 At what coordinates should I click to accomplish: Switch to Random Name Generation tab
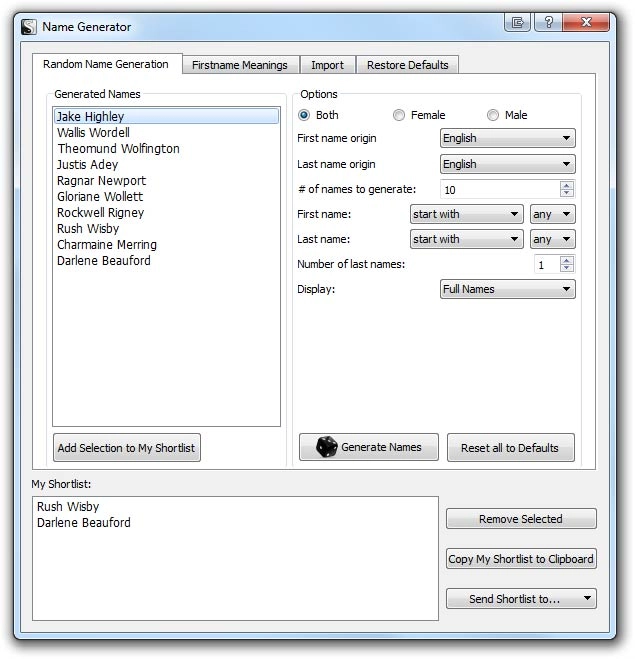106,64
